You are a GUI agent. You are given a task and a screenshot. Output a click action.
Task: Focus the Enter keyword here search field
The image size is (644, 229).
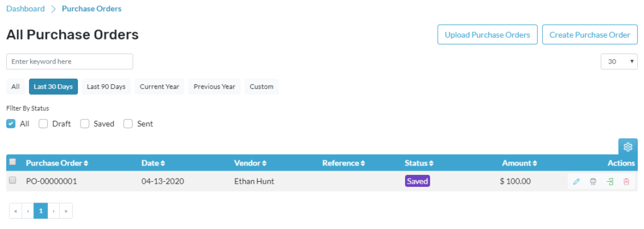pos(69,62)
